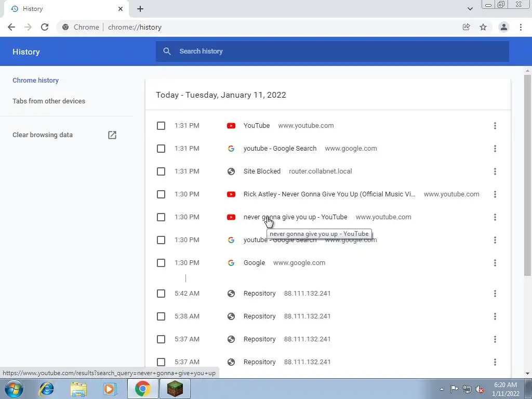Image resolution: width=532 pixels, height=399 pixels.
Task: Reload the history page
Action: (45, 27)
